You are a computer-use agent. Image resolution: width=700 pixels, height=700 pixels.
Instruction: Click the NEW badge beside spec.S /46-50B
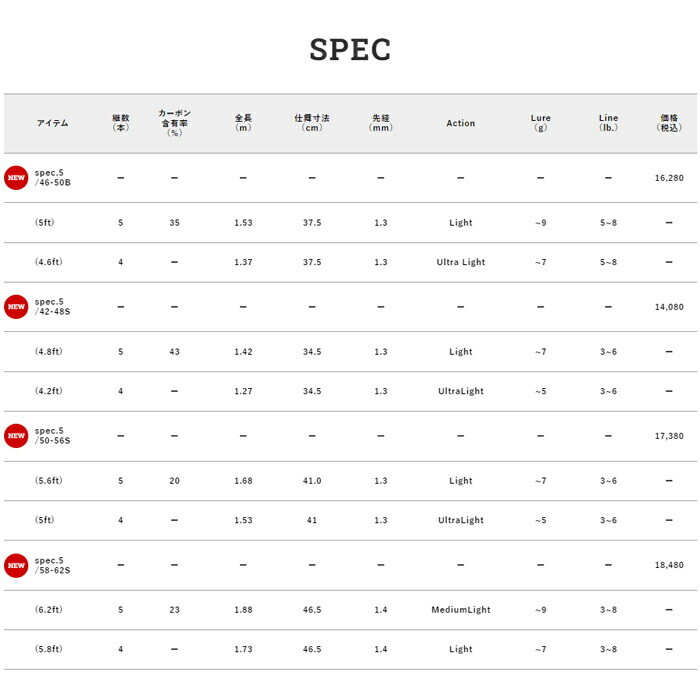pyautogui.click(x=16, y=178)
